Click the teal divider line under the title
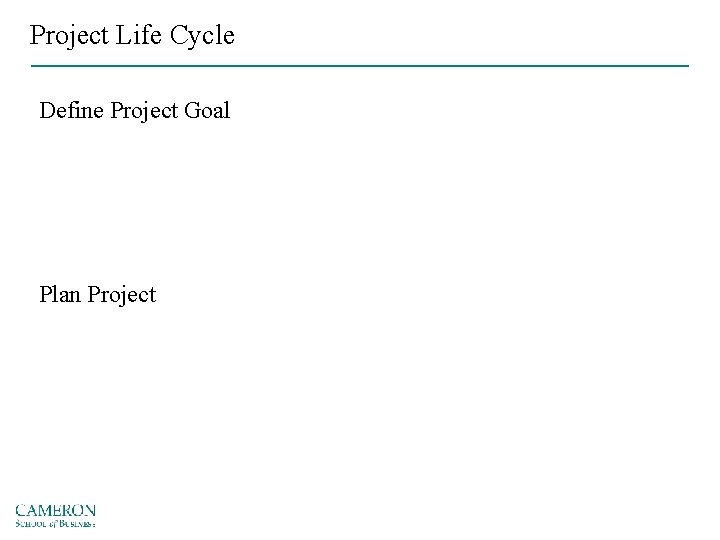This screenshot has height=540, width=720. pyautogui.click(x=360, y=66)
